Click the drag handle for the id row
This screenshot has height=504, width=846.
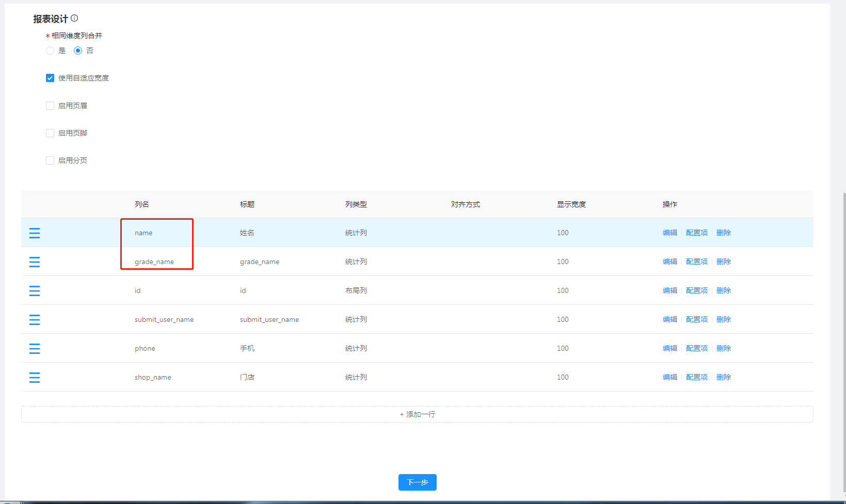(35, 291)
